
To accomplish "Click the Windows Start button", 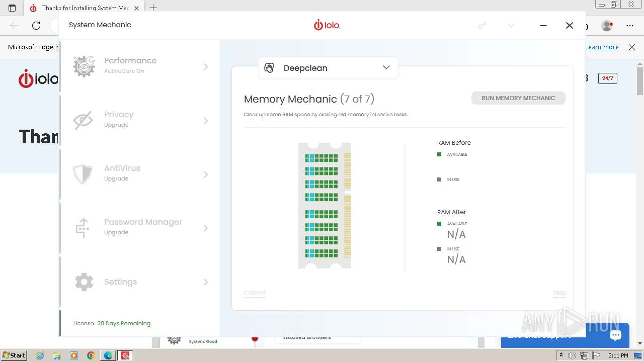I will (14, 355).
